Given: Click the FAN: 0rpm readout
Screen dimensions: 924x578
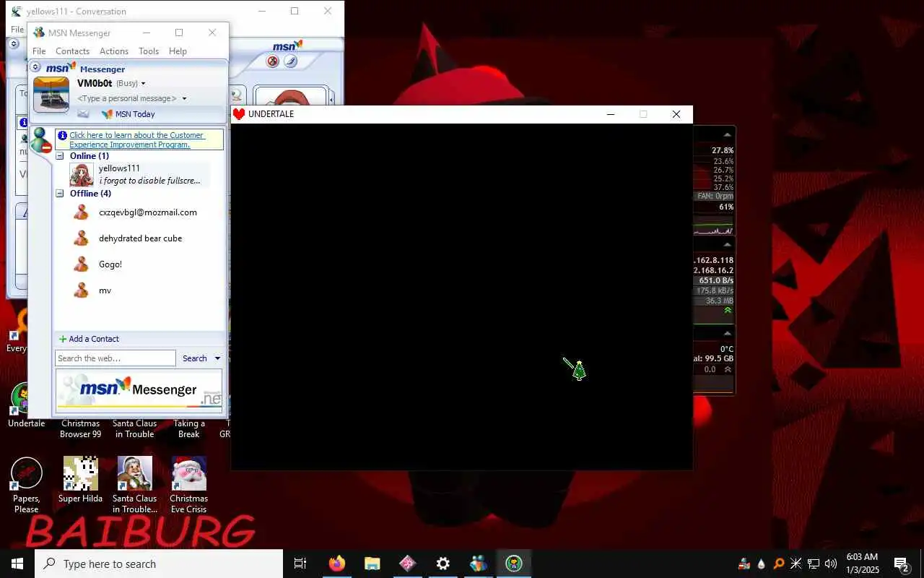Looking at the screenshot, I should click(x=715, y=197).
